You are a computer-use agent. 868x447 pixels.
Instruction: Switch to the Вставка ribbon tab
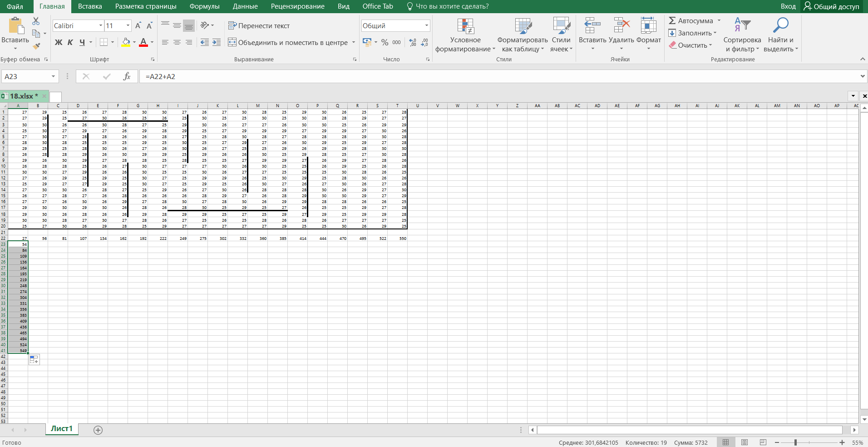click(x=90, y=6)
